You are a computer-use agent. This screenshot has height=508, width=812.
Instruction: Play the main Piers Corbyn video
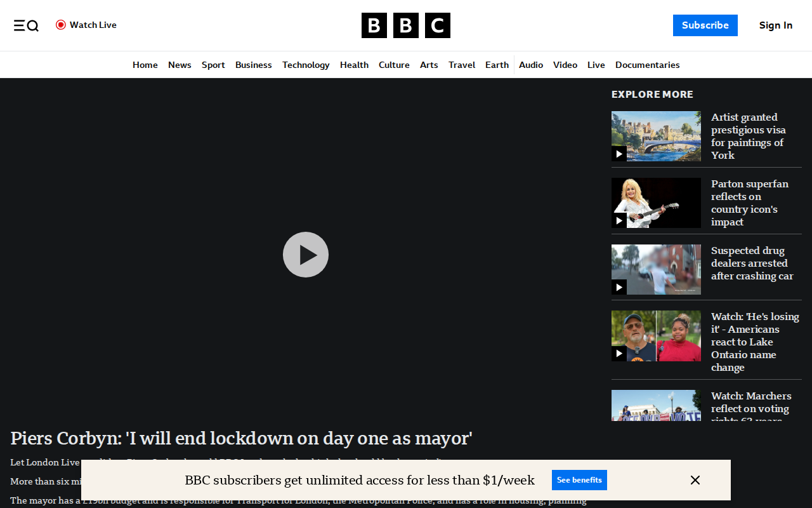[x=306, y=255]
